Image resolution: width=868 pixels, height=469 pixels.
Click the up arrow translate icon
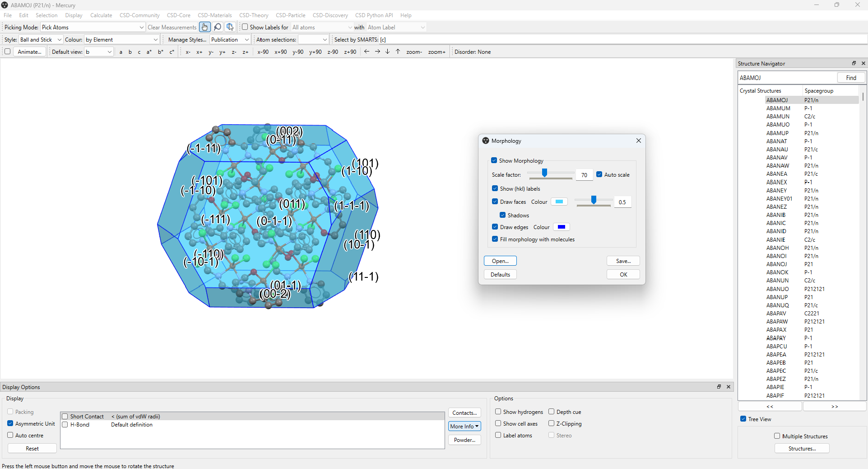point(398,52)
